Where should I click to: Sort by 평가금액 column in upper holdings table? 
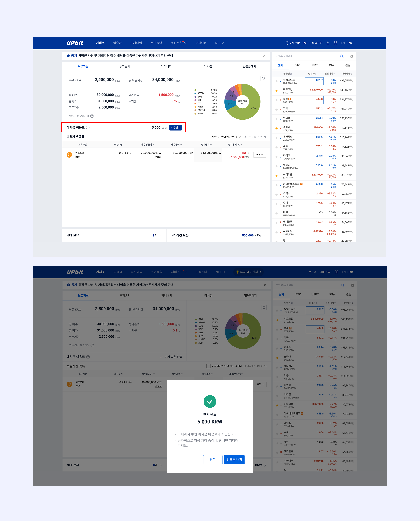[x=206, y=145]
